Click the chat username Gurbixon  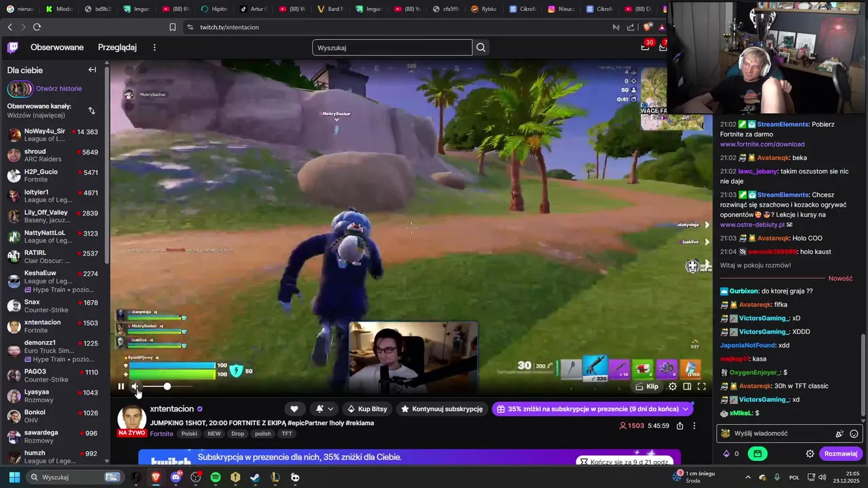click(744, 291)
